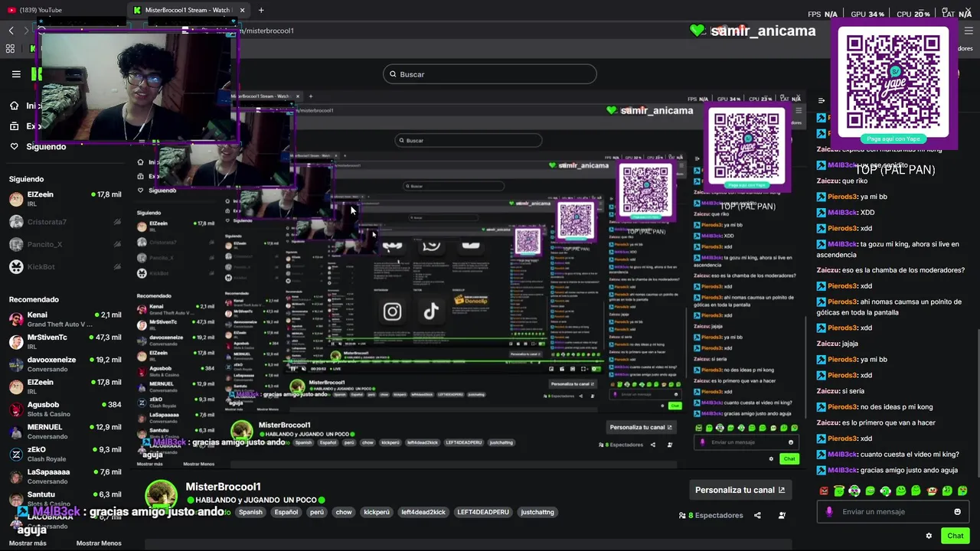Open LaSapaaaaa channel in main sidebar
The image size is (980, 551).
coord(65,476)
